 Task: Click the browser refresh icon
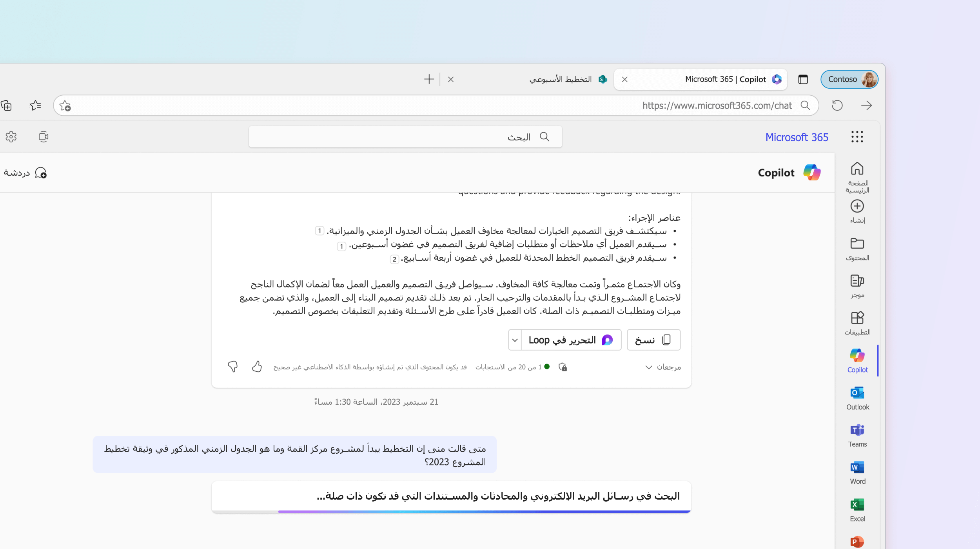(837, 105)
